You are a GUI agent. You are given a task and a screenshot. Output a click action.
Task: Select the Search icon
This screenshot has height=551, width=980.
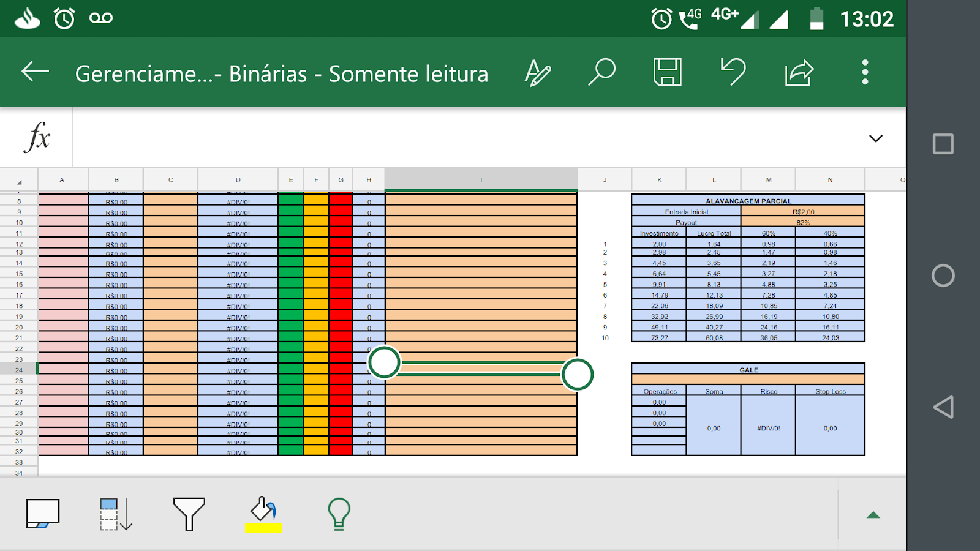coord(602,72)
